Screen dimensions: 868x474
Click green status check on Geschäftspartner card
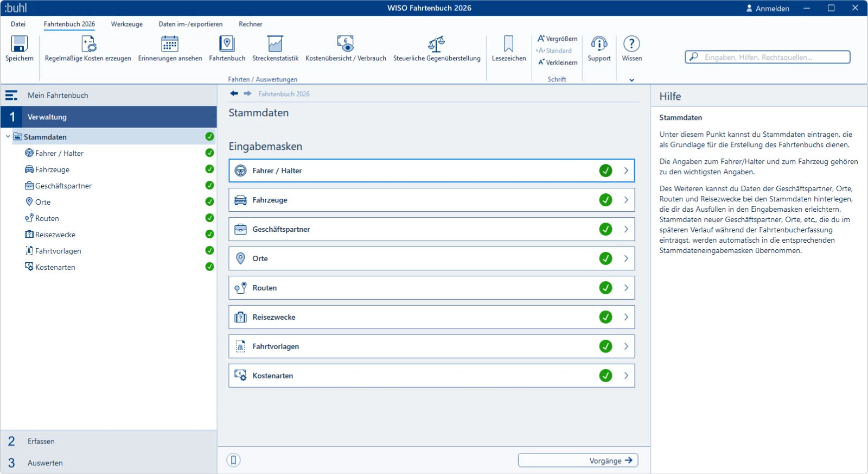(606, 229)
